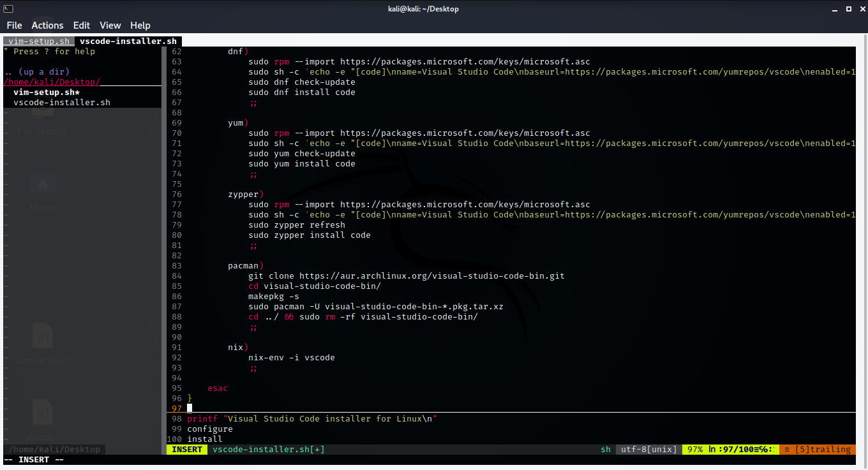Open the View menu
Screen dimensions: 868x470
[x=110, y=26]
